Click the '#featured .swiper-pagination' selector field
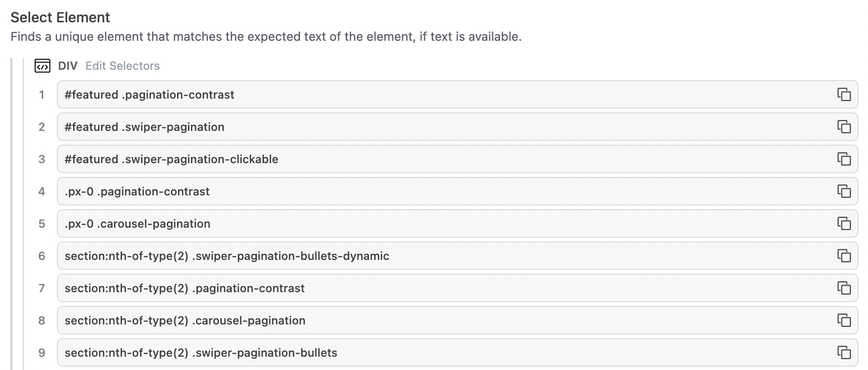The width and height of the screenshot is (868, 370). click(427, 127)
